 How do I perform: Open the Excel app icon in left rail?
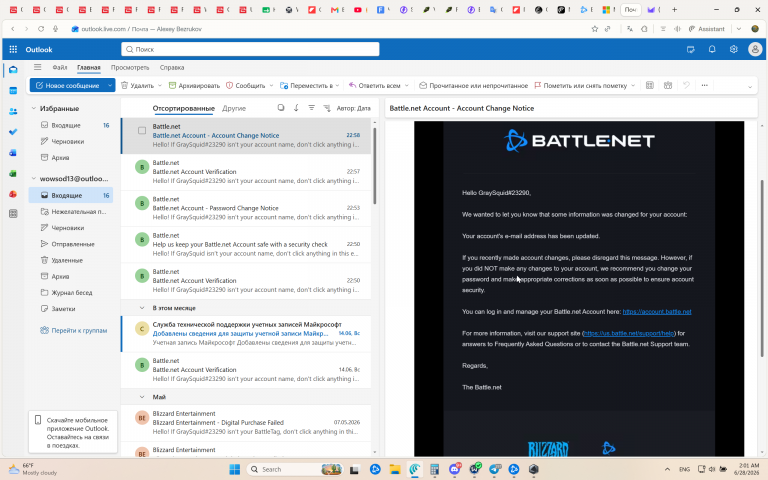13,173
